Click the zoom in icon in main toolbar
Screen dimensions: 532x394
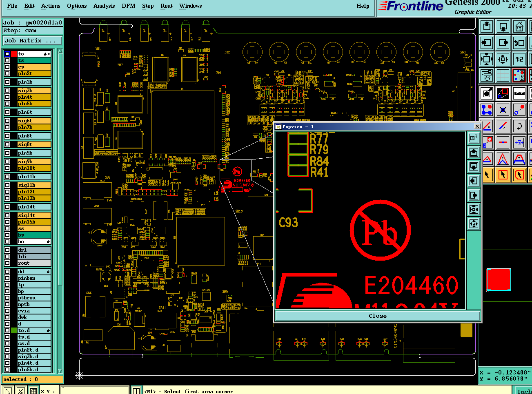tap(487, 59)
